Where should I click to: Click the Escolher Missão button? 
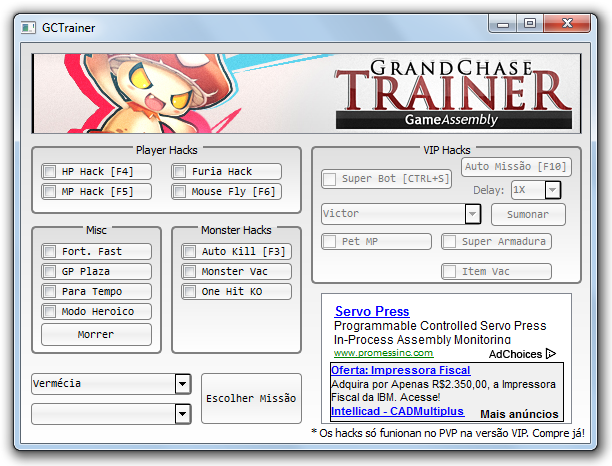click(251, 398)
